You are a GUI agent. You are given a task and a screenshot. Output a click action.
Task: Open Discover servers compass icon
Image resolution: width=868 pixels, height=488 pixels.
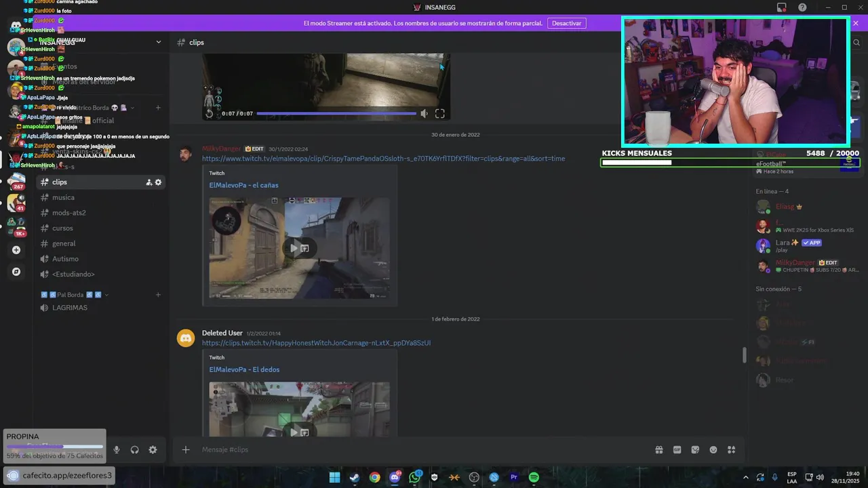click(x=16, y=272)
